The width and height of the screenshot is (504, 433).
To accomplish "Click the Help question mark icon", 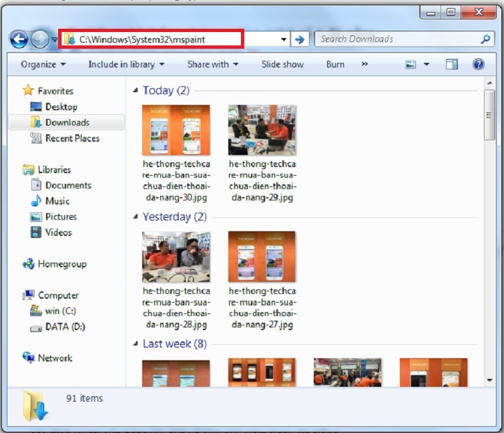I will coord(478,64).
